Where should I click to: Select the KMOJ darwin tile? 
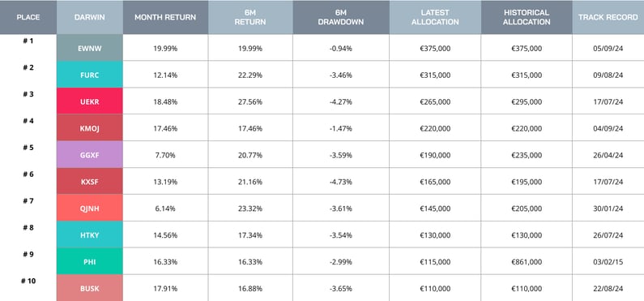(x=90, y=128)
